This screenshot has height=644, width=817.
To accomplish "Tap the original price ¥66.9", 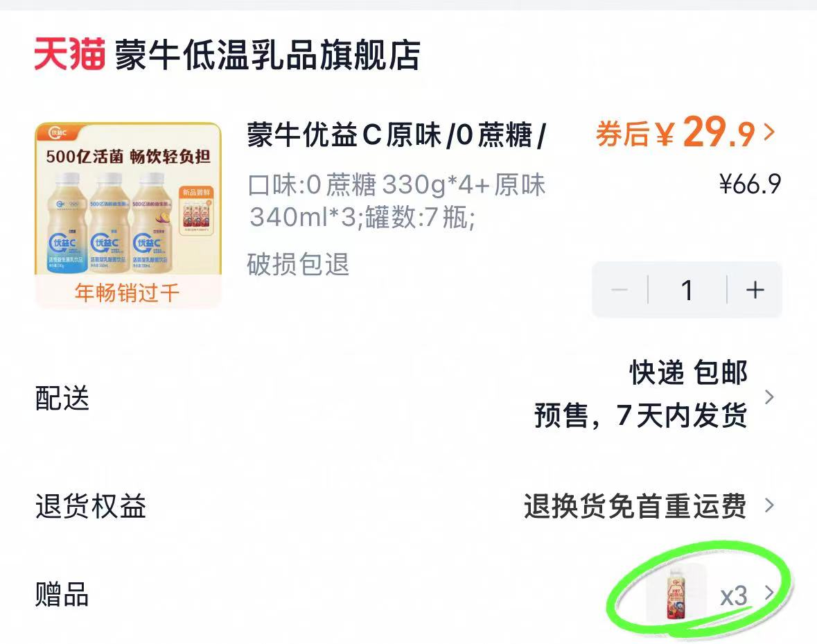I will tap(750, 184).
